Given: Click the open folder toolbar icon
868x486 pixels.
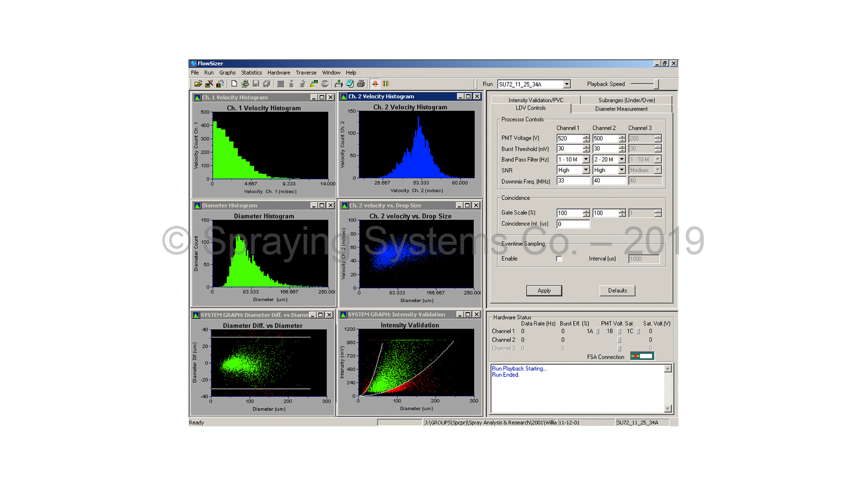Looking at the screenshot, I should [198, 84].
